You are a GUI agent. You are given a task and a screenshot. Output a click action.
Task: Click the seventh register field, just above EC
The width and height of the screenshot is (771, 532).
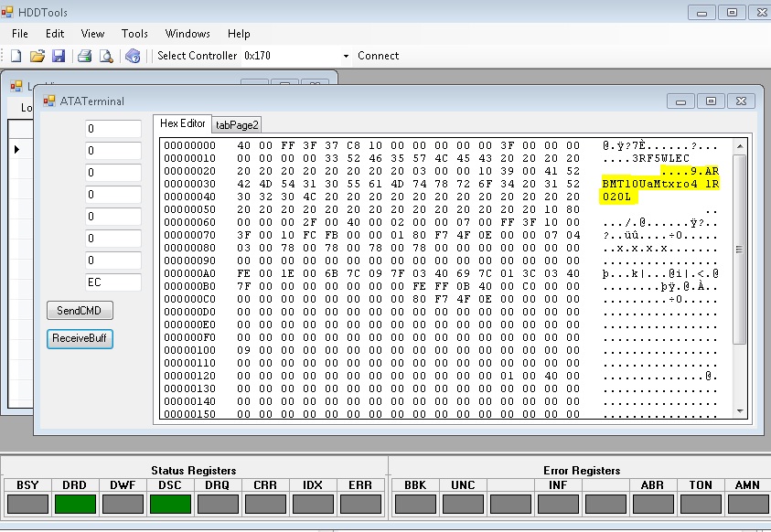[113, 261]
